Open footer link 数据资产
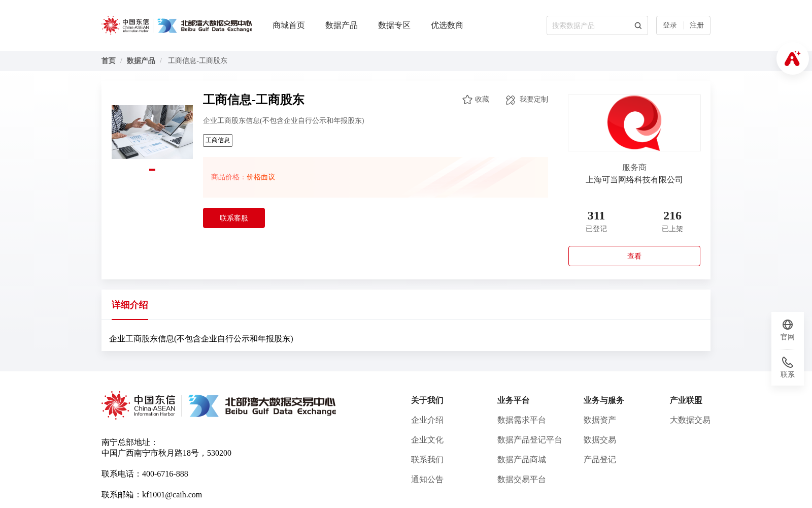The image size is (812, 508). coord(600,420)
